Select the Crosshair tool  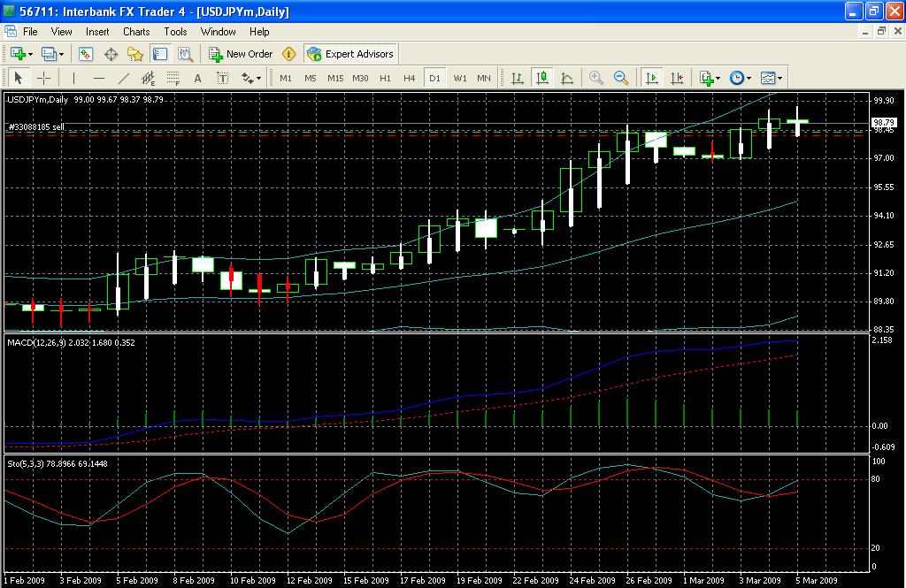(42, 78)
